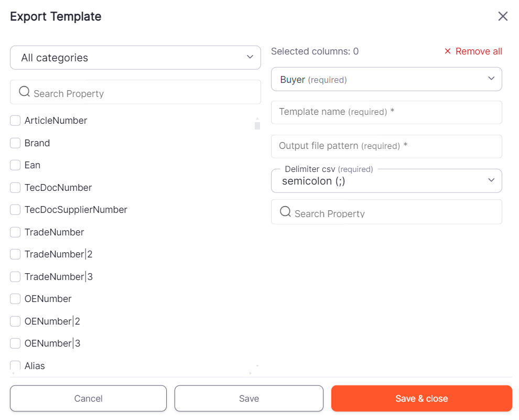
Task: Tick the Ean checkbox
Action: tap(15, 165)
